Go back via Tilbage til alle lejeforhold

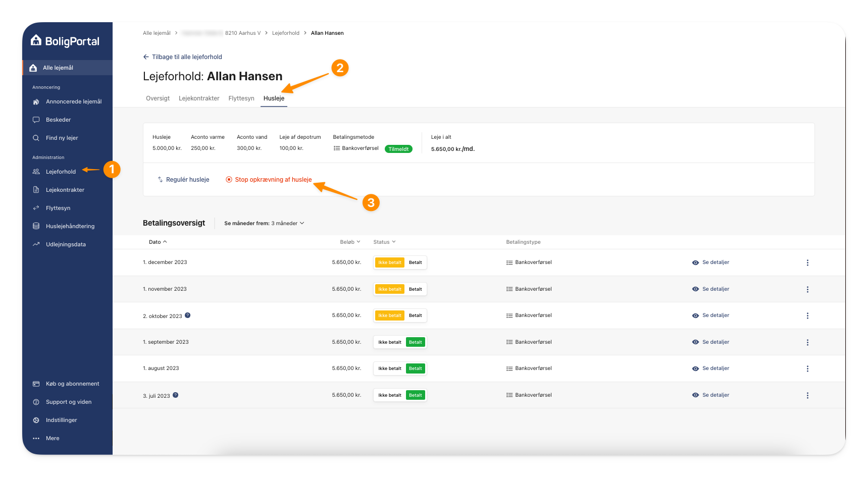[x=182, y=57]
